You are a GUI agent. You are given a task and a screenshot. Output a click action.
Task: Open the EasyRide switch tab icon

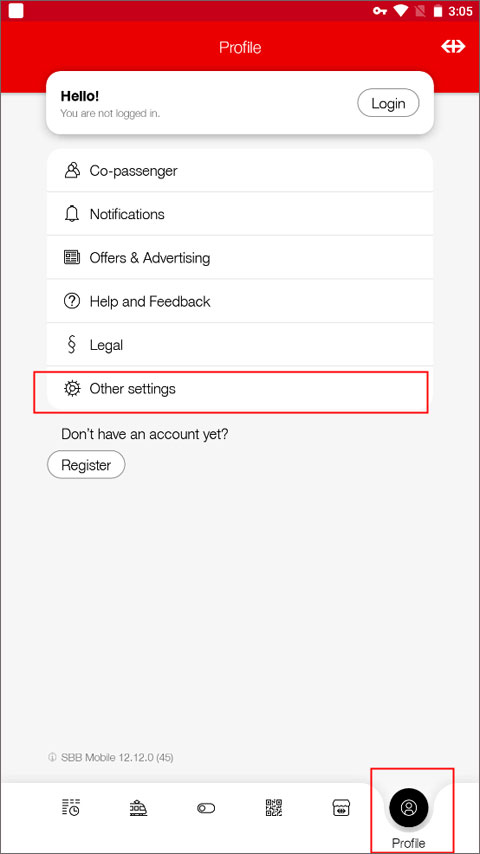[x=206, y=808]
